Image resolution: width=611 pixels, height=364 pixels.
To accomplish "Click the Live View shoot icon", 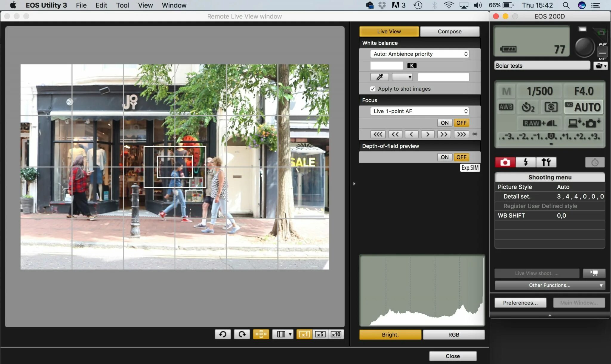I will pos(594,273).
